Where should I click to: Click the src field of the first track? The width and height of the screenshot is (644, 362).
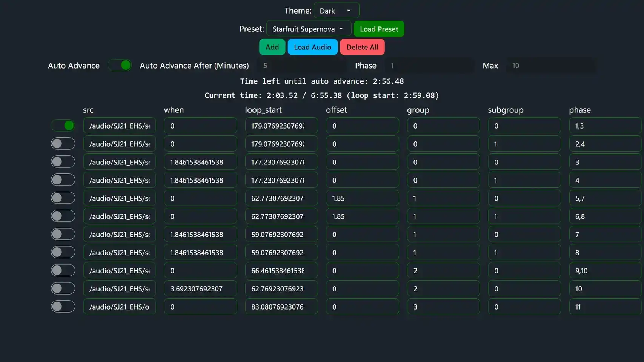click(119, 126)
